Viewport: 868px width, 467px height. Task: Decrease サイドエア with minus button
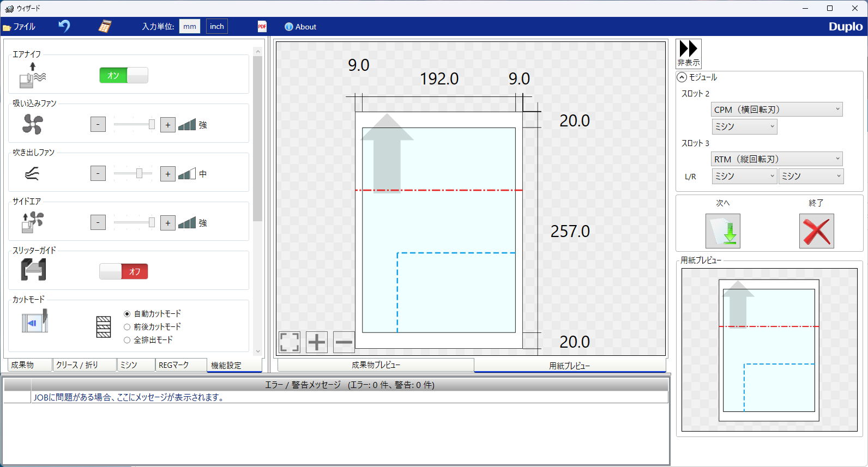98,223
